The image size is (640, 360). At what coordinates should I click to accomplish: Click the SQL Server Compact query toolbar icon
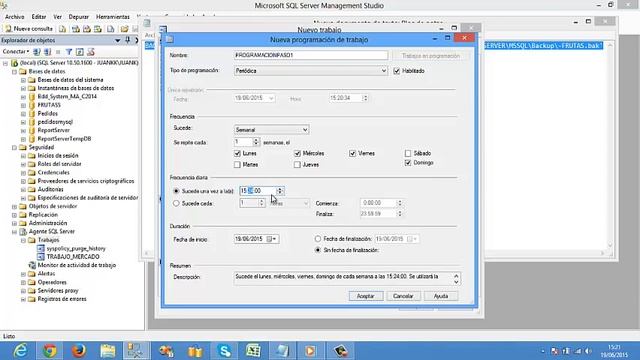pyautogui.click(x=111, y=29)
